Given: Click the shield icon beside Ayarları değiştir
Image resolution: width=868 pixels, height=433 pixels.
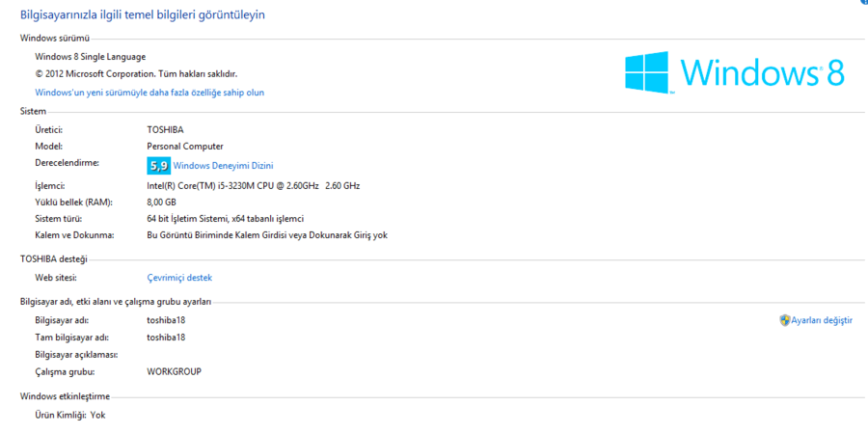Looking at the screenshot, I should click(x=784, y=320).
